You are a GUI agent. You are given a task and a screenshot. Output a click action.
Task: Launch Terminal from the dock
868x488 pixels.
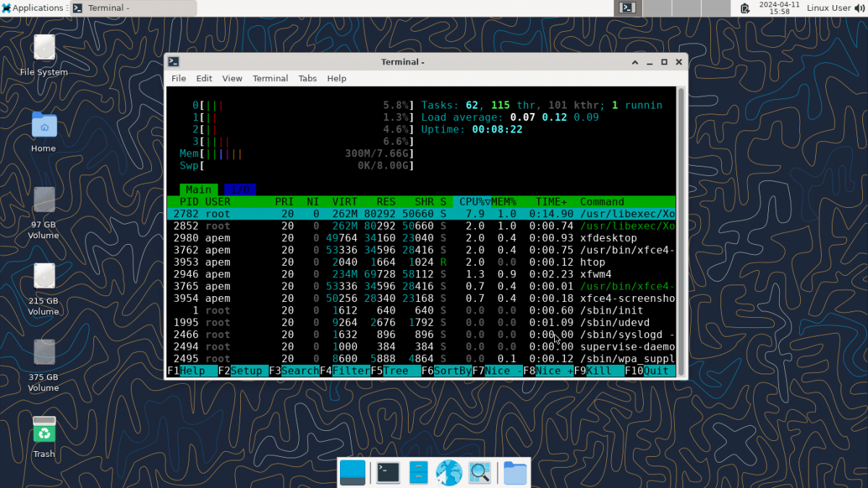[x=388, y=473]
